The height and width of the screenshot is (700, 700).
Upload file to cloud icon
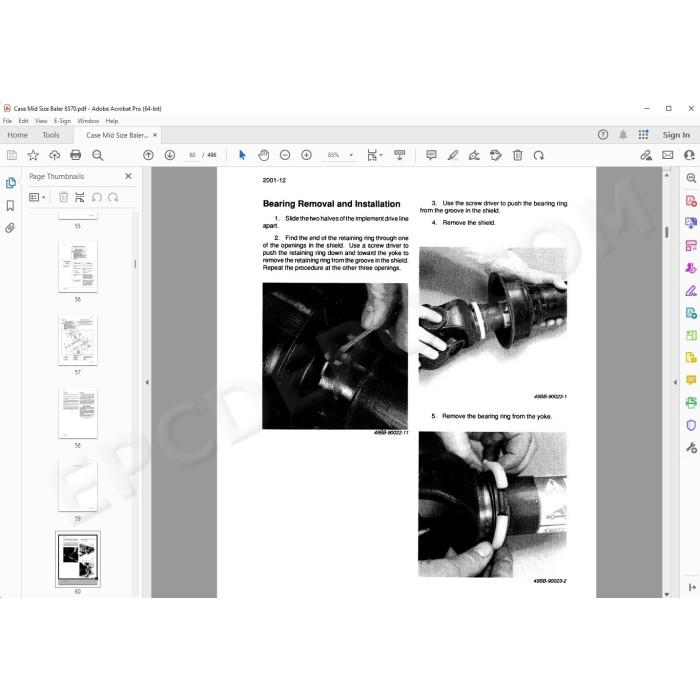coord(54,155)
